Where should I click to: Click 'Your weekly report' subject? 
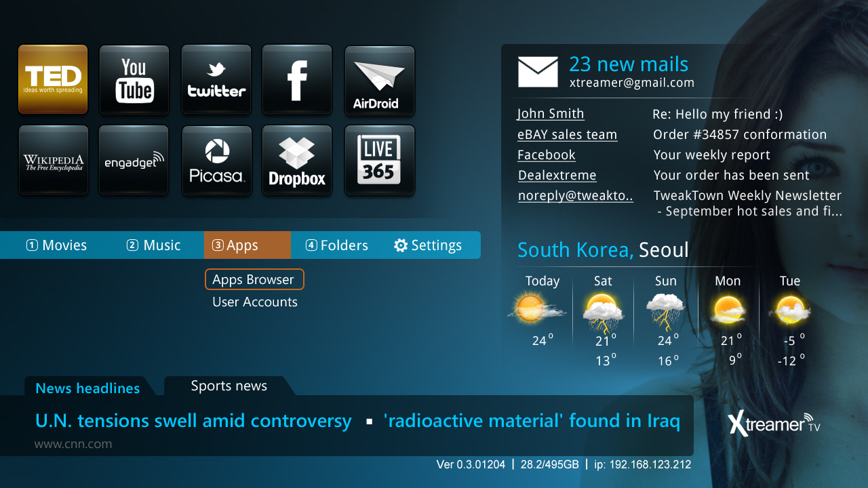(712, 155)
